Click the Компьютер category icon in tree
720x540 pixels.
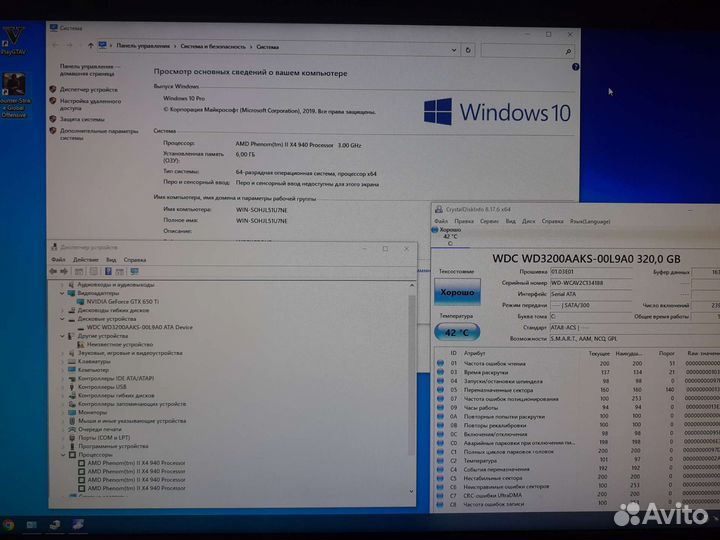point(72,370)
